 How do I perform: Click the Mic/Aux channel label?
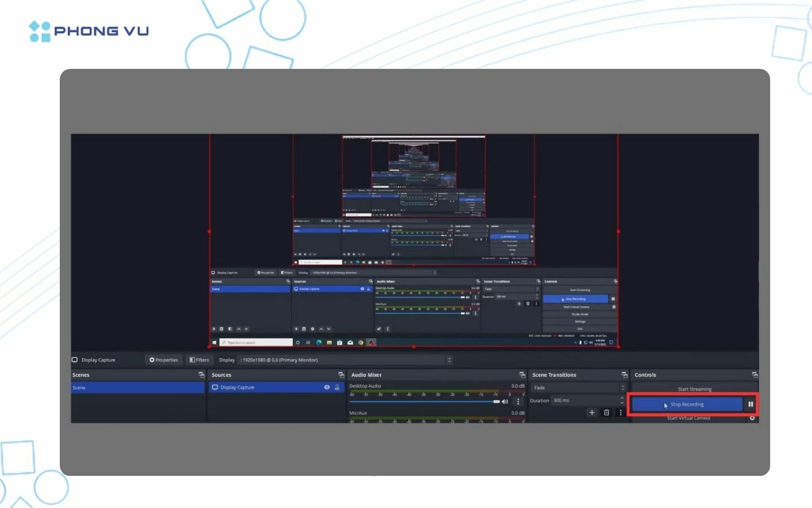[358, 413]
